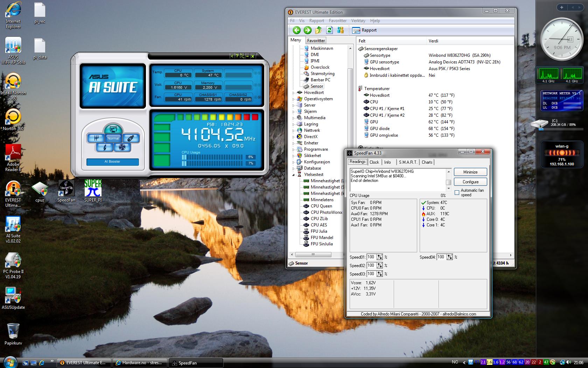
Task: Open SUPER_PI desktop icon
Action: (93, 191)
